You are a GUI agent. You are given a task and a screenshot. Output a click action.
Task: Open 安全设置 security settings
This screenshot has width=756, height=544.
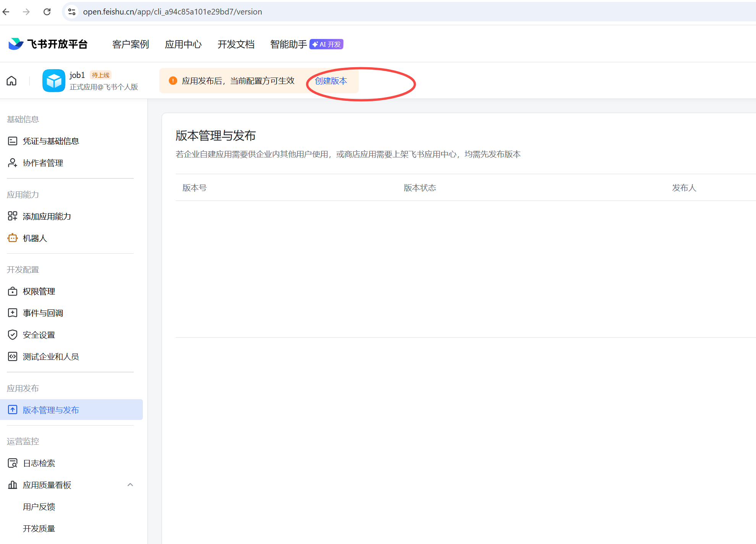(x=39, y=335)
